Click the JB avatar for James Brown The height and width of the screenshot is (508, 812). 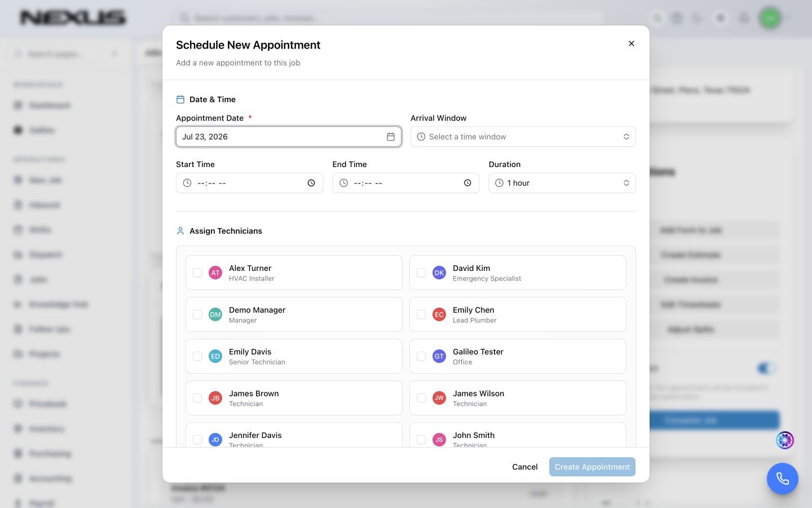[x=215, y=398]
